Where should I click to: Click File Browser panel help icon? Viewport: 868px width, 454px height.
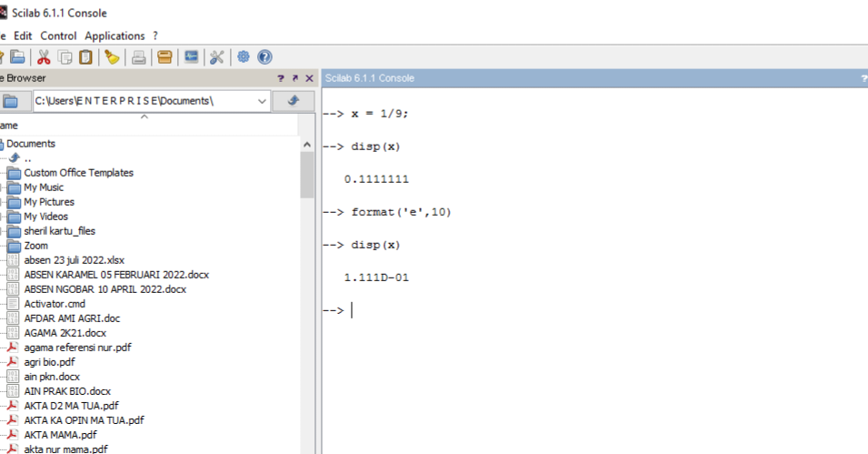point(281,78)
